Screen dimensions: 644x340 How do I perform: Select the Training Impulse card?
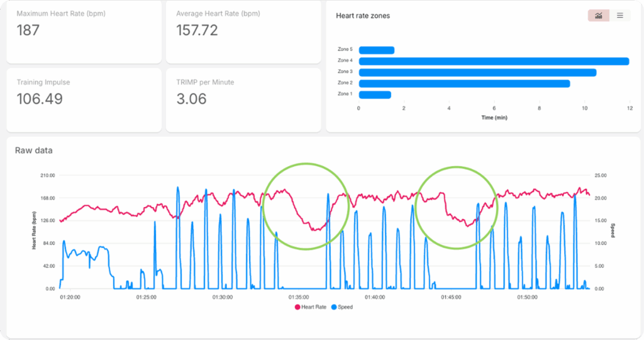84,99
